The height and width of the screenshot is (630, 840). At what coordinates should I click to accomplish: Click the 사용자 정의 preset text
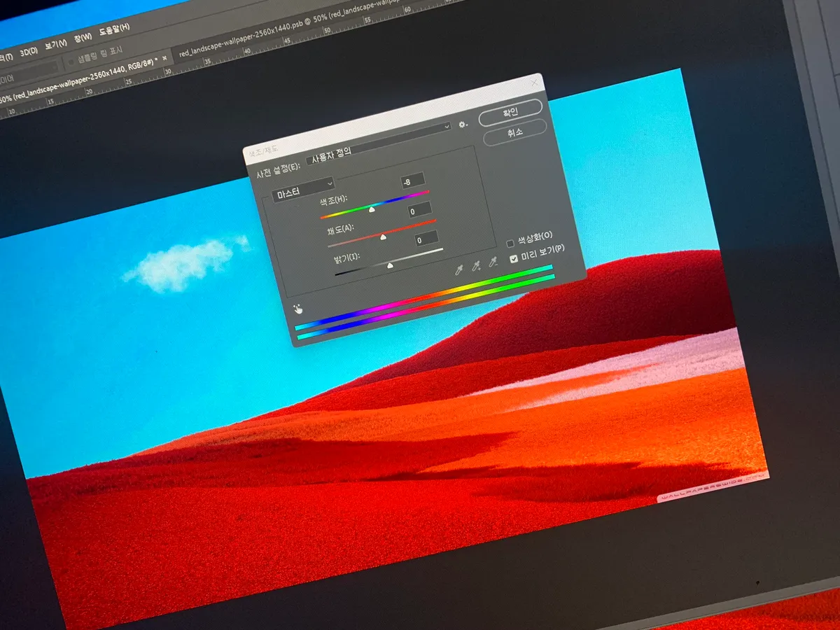tap(330, 154)
